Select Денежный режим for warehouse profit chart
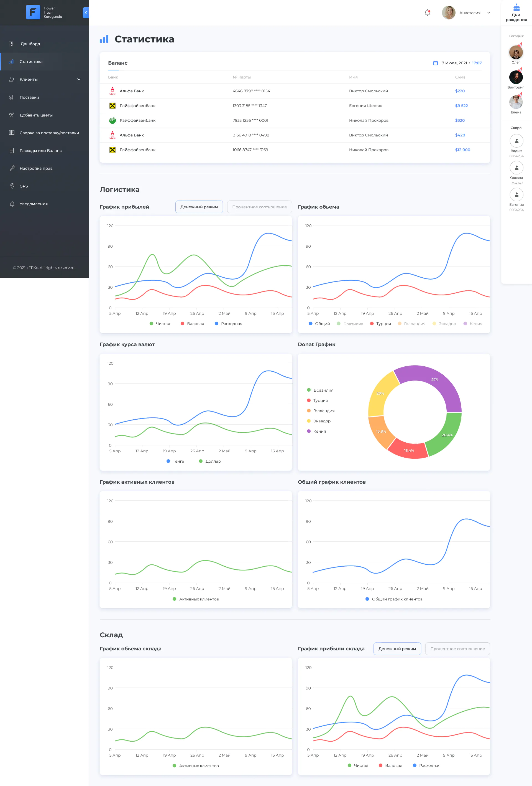 [397, 649]
